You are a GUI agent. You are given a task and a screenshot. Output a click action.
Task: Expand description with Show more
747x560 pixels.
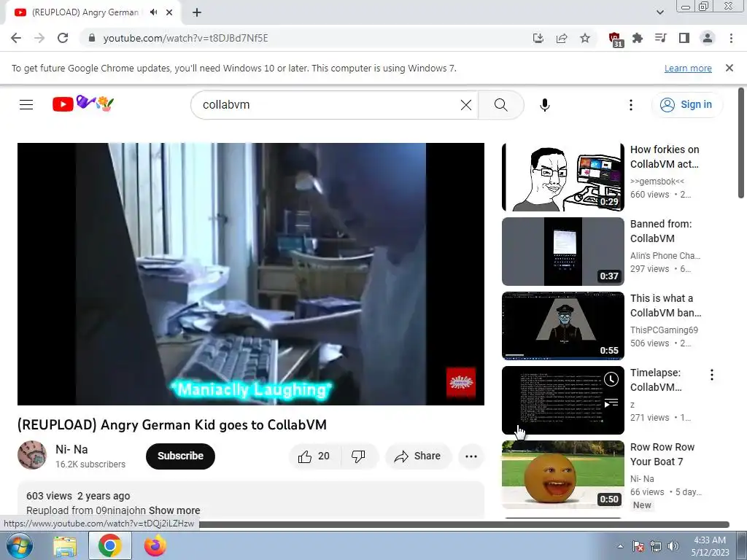coord(174,510)
